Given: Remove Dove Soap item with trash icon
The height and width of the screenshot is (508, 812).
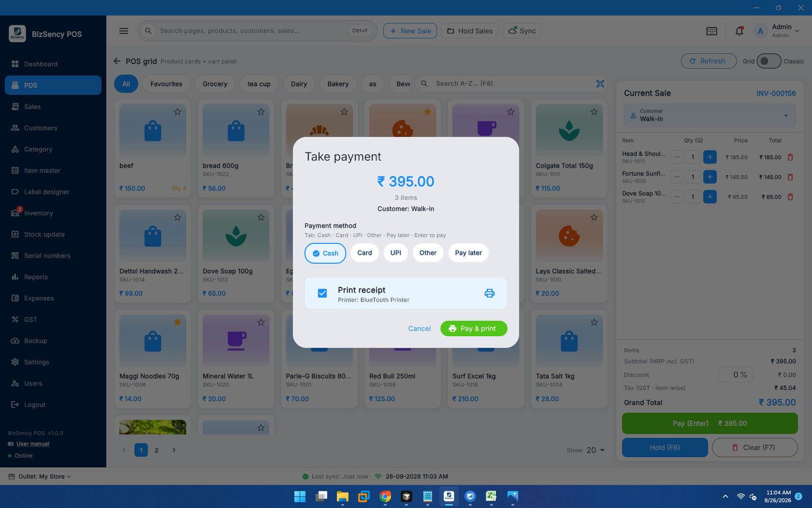Looking at the screenshot, I should coord(790,197).
